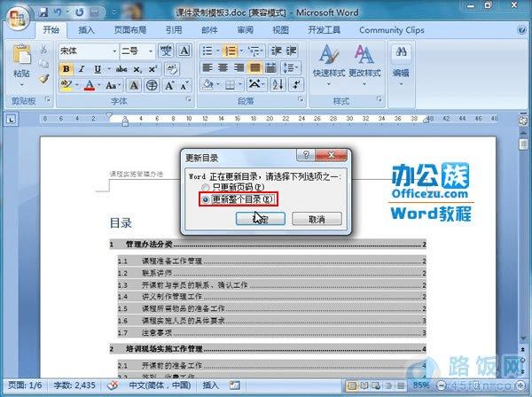Open font color dropdown arrow

99,85
